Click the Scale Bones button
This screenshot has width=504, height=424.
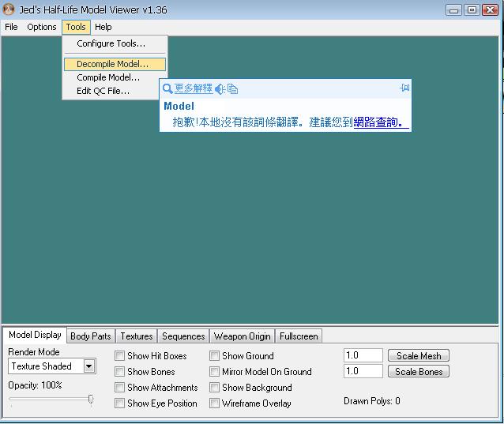click(x=419, y=372)
